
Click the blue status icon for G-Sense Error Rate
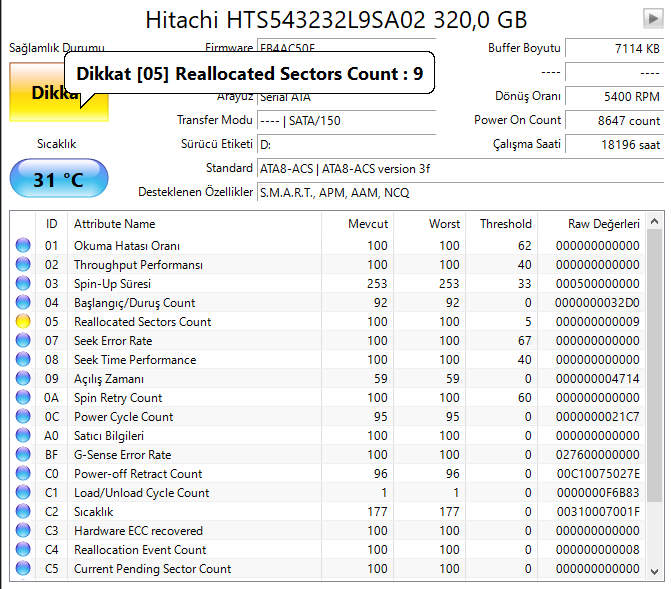point(23,455)
